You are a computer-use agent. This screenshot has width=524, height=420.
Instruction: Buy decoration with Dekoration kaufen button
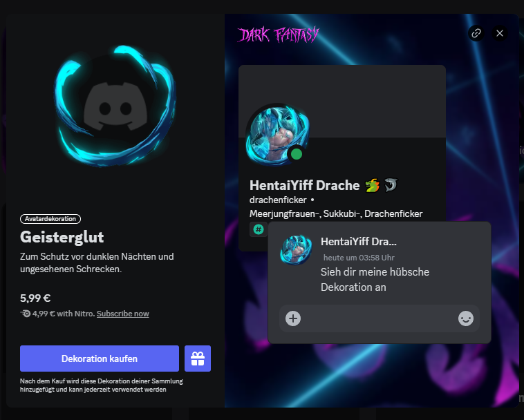[100, 359]
